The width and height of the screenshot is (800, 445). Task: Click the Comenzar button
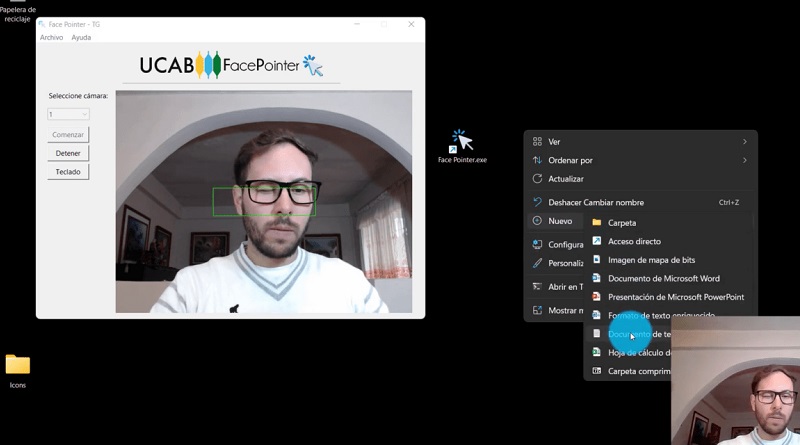(x=68, y=135)
